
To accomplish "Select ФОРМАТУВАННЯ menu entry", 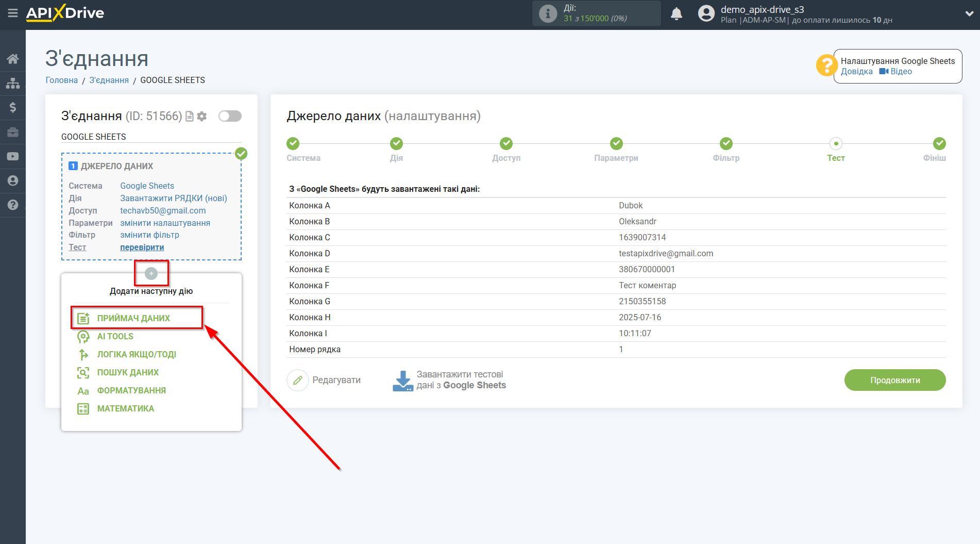I will coord(131,391).
